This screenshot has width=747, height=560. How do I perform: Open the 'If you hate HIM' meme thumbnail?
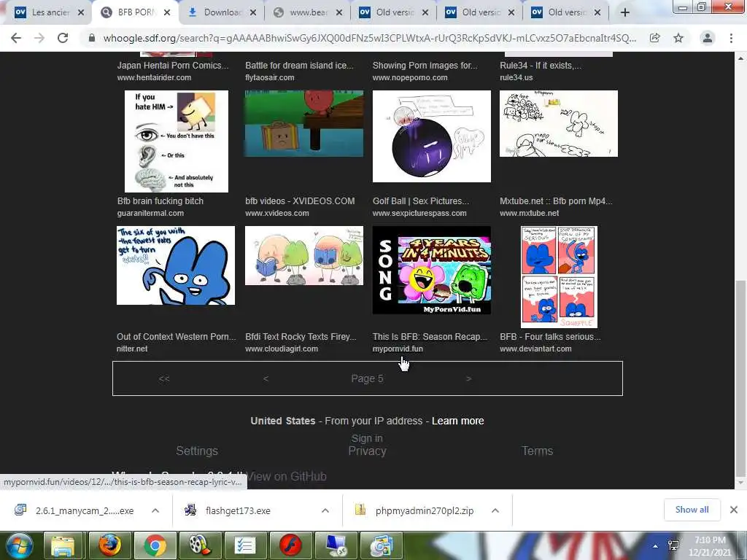(177, 141)
